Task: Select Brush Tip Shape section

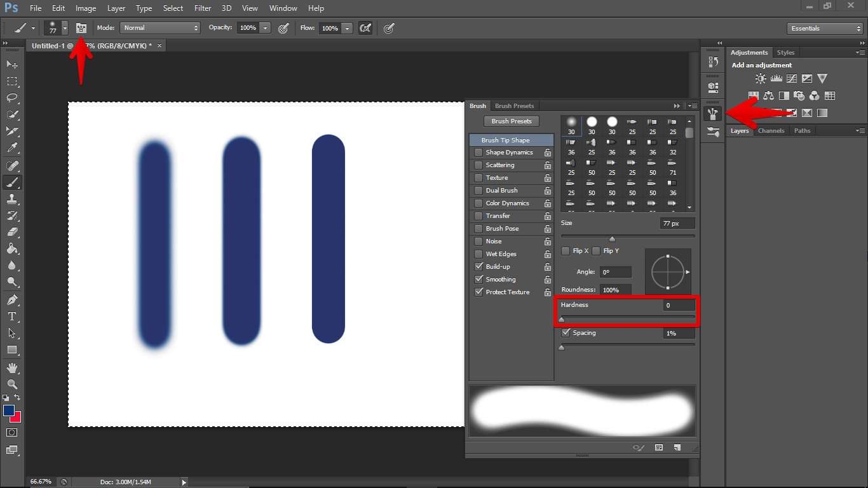Action: [505, 140]
